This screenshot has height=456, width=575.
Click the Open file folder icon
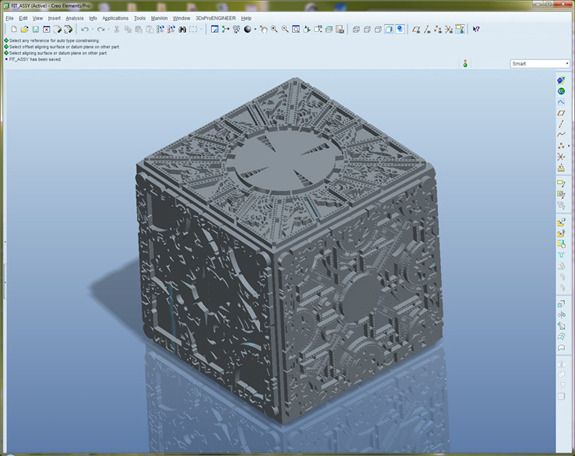(25, 29)
